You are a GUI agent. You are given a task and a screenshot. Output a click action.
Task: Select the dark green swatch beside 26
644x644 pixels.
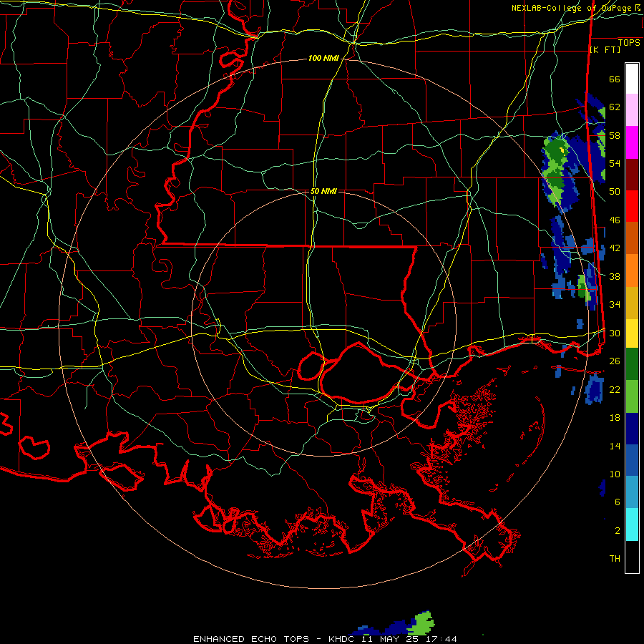[632, 364]
